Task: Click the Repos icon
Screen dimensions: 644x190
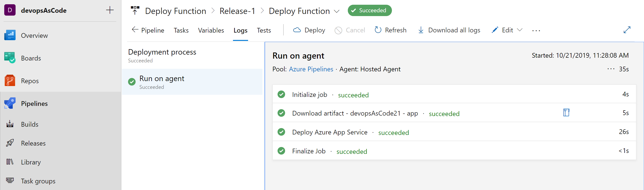Action: 10,81
